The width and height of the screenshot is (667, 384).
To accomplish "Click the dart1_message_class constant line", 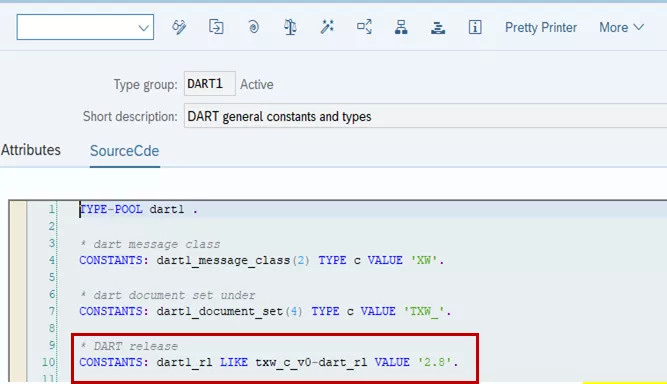I will pos(262,260).
